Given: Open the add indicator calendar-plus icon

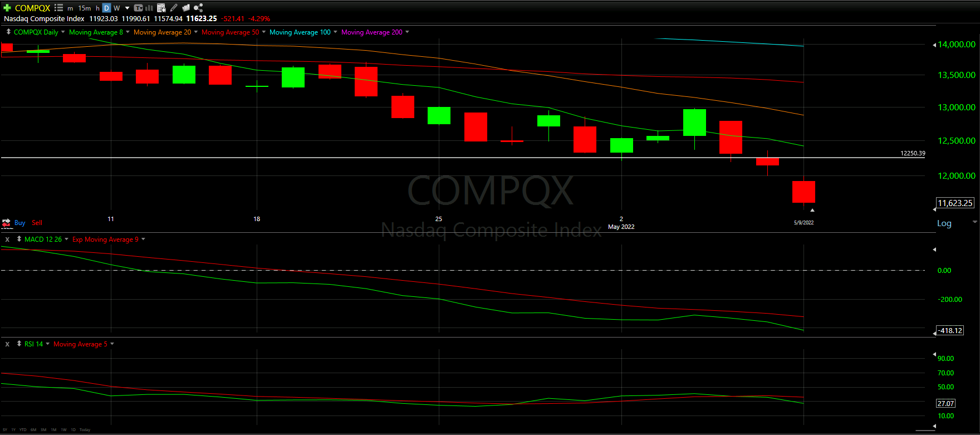Looking at the screenshot, I should click(161, 8).
